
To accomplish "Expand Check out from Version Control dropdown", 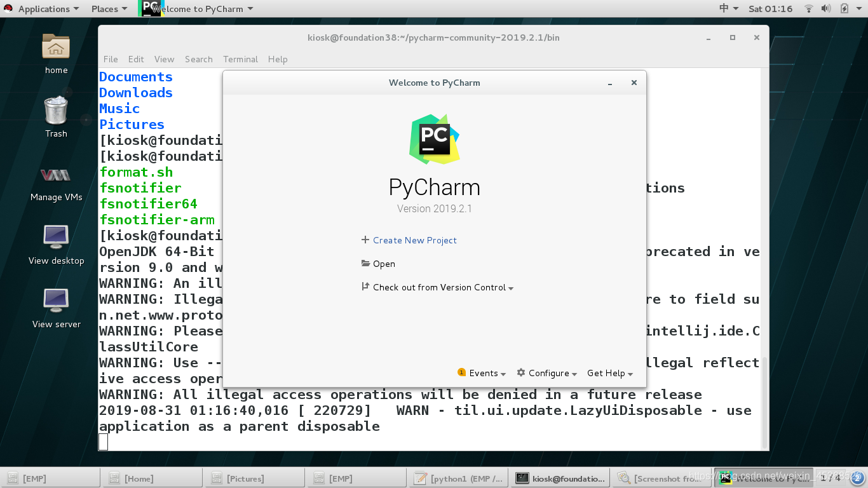I will 443,287.
